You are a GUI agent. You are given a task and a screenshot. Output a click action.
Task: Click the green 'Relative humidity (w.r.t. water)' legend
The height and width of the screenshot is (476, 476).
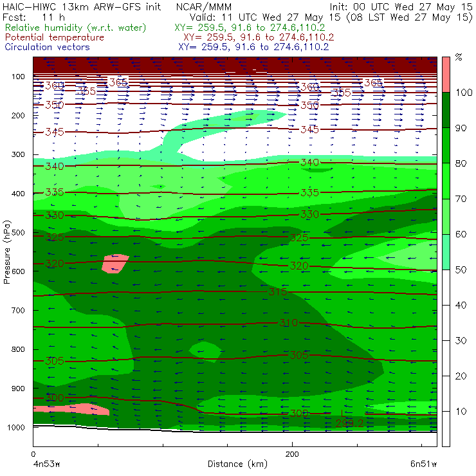[76, 28]
